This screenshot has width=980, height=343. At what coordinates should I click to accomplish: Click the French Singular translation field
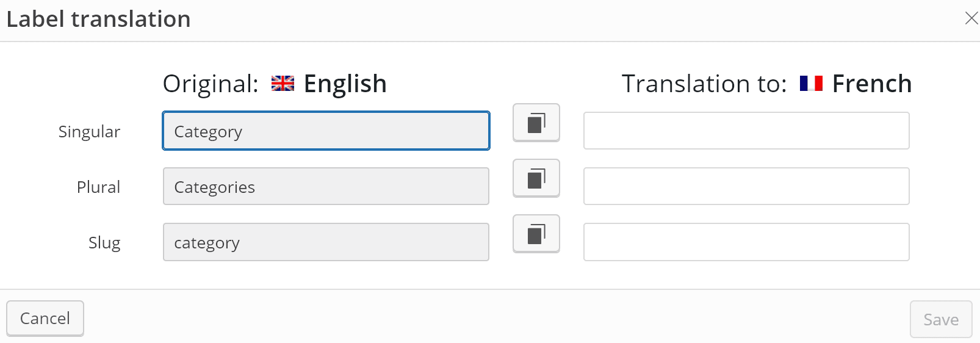point(746,131)
